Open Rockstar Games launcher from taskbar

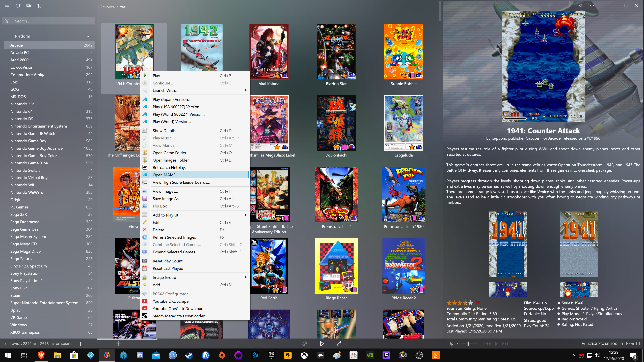(x=288, y=355)
